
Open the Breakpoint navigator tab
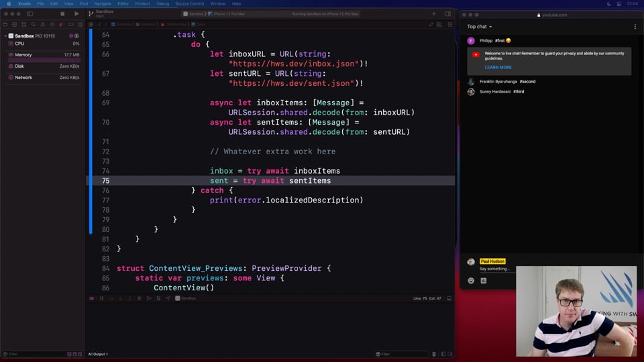(x=71, y=25)
